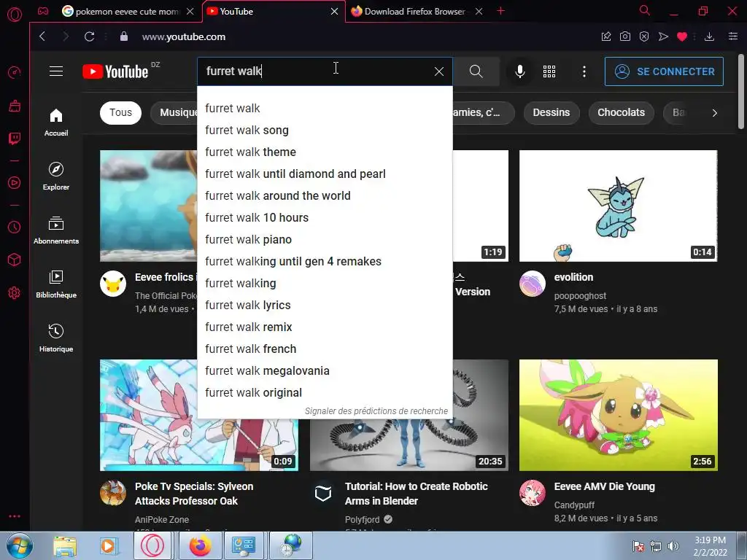Open Historique in YouTube sidebar
Viewport: 747px width, 560px height.
point(56,338)
